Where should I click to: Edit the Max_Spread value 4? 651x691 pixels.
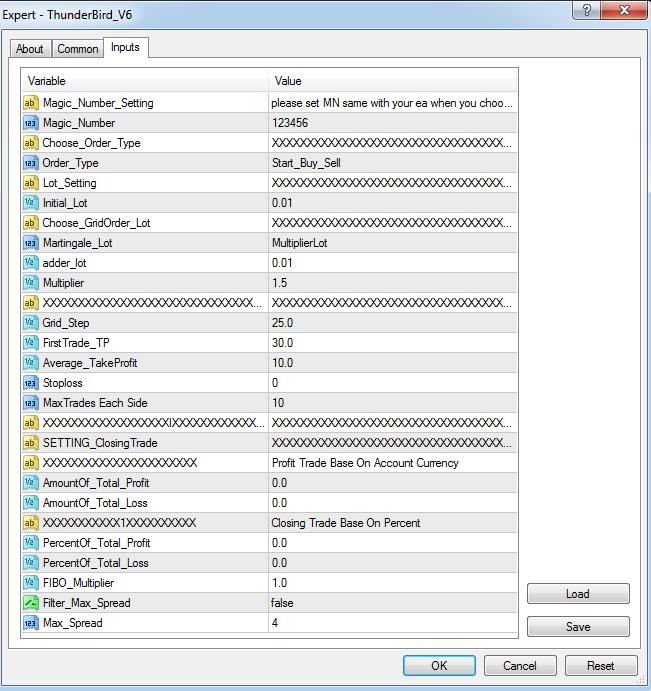(393, 623)
